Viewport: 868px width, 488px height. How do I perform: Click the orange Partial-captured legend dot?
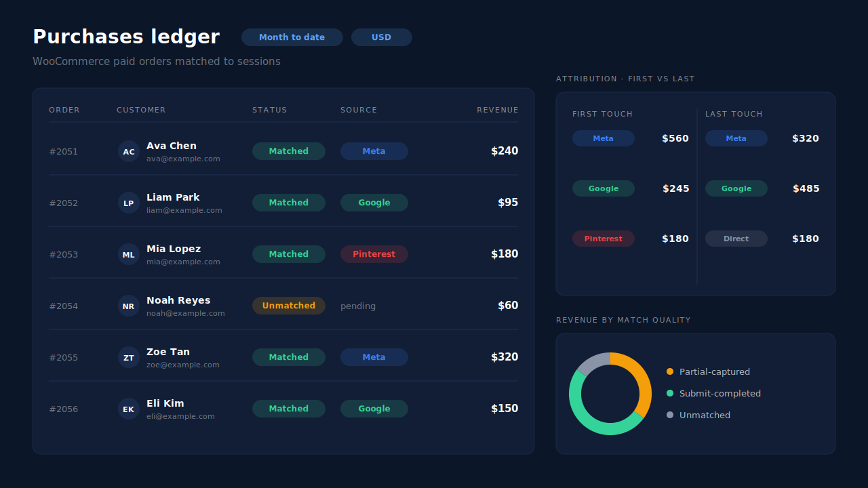click(670, 371)
